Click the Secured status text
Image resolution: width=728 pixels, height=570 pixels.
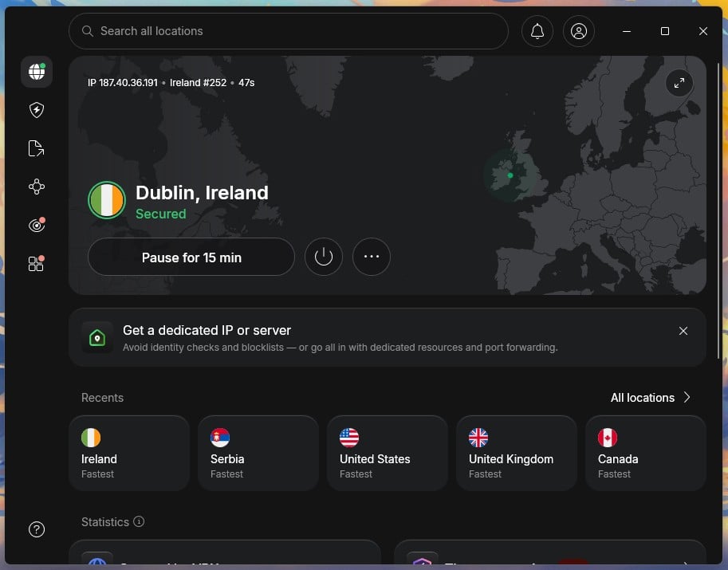point(160,214)
